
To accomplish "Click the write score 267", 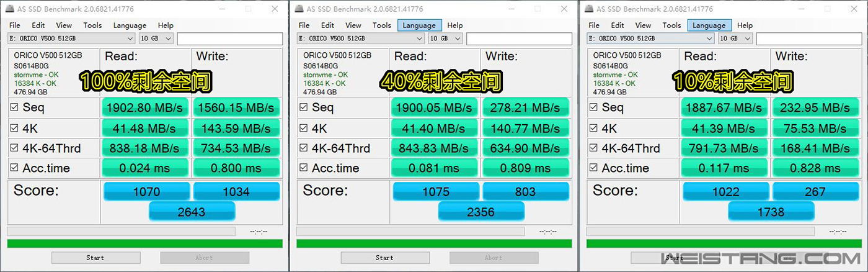I will 815,192.
